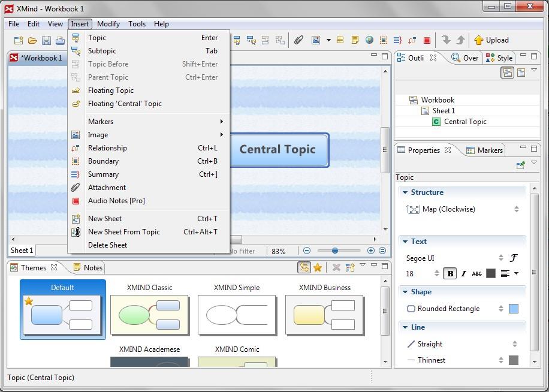Click the zoom slider handle
The width and height of the screenshot is (549, 392).
[335, 251]
